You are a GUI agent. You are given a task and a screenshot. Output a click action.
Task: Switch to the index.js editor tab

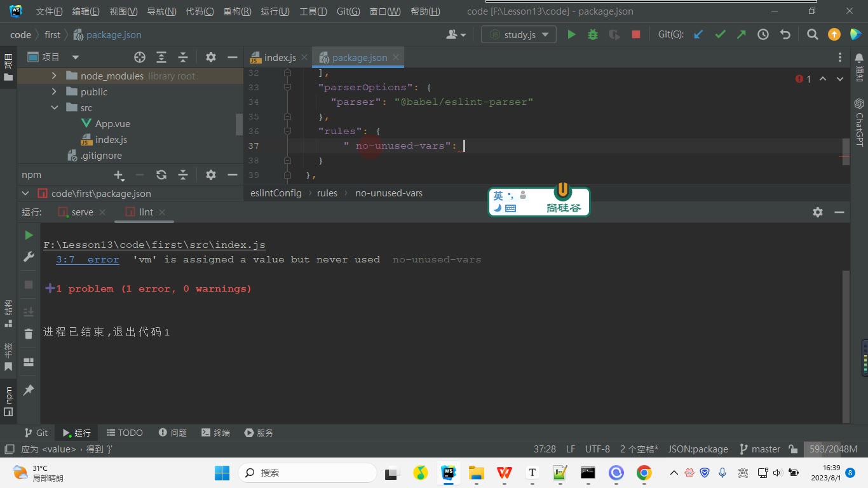[280, 57]
